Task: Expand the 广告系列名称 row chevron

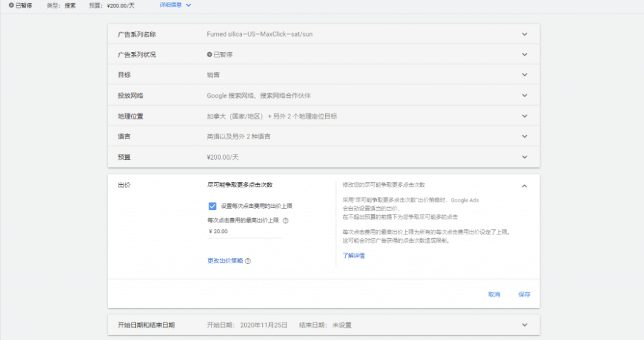Action: (525, 34)
